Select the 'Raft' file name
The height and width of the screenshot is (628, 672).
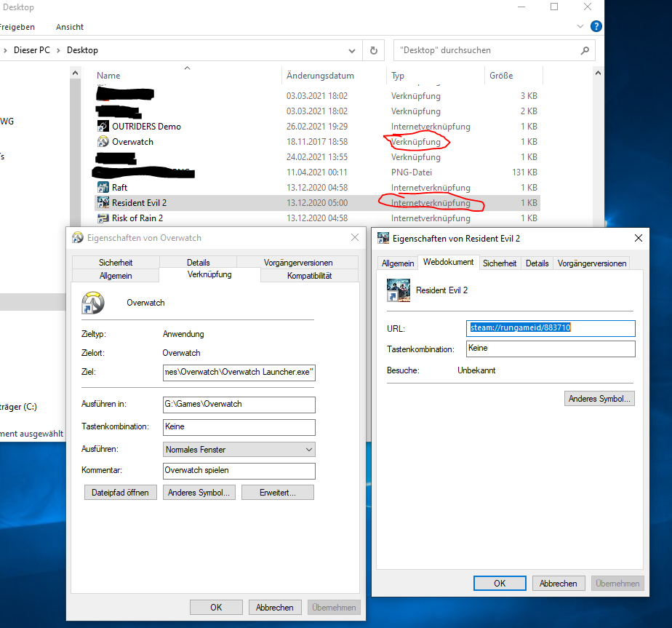pyautogui.click(x=119, y=188)
